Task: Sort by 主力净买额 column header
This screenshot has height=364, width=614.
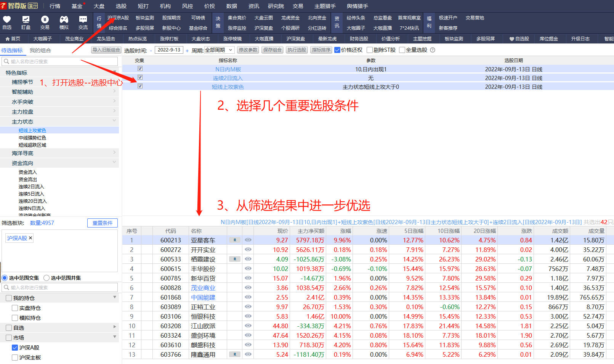Action: tap(311, 231)
